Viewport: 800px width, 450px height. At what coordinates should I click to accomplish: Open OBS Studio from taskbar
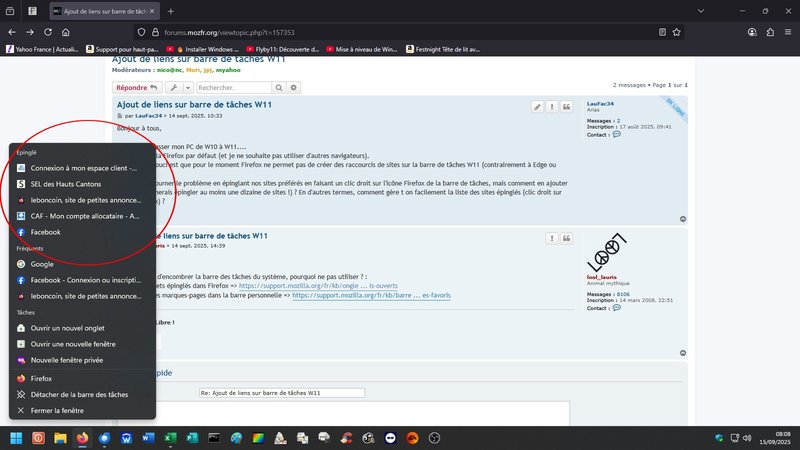point(434,438)
